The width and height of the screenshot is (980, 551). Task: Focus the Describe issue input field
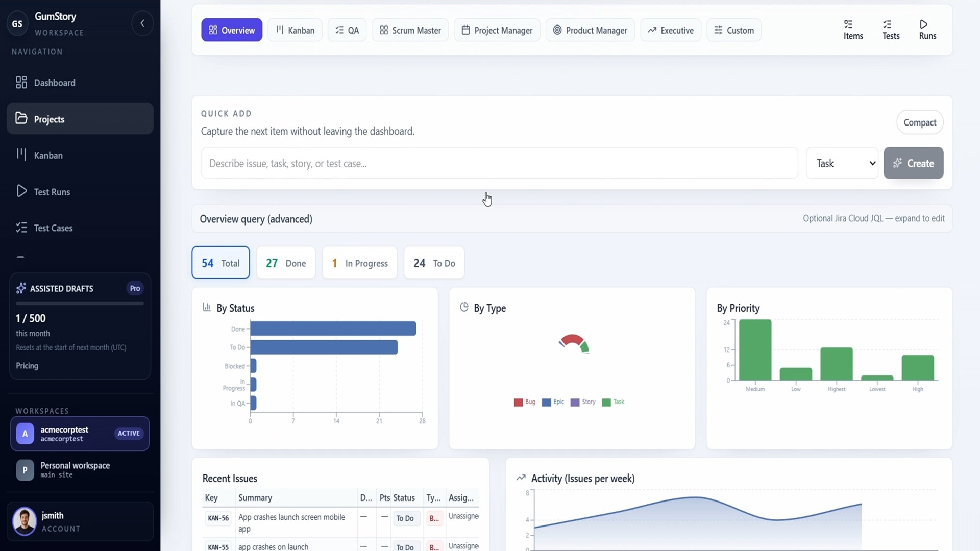click(x=500, y=163)
